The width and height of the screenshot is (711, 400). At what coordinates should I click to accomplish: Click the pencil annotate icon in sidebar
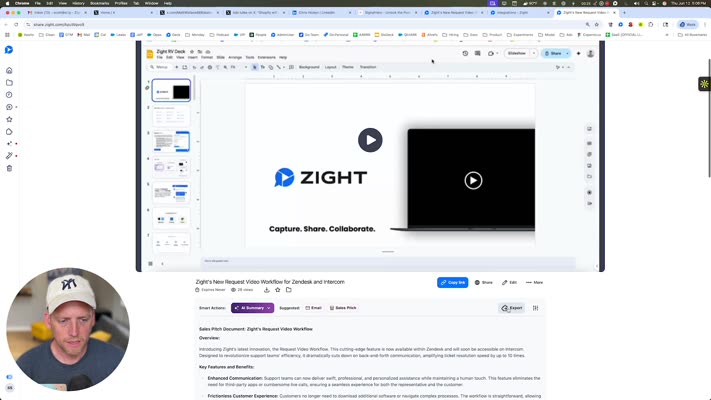point(9,156)
